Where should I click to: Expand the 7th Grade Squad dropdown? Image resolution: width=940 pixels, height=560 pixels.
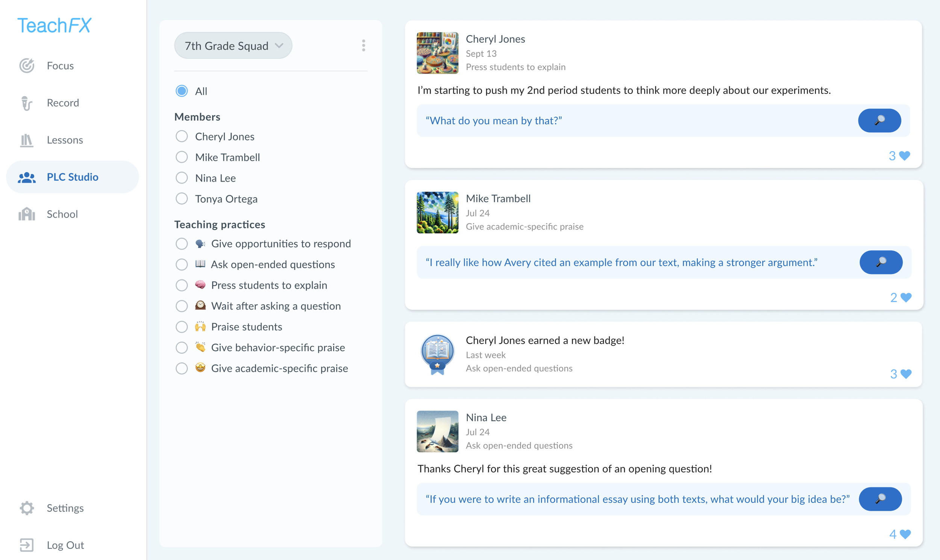233,46
